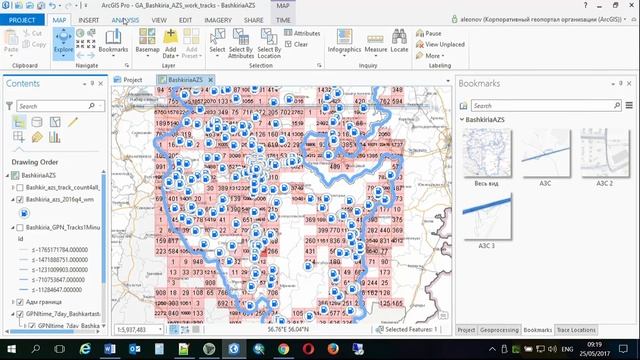Viewport: 640px width, 360px height.
Task: Open Select By Location
Action: 269,43
